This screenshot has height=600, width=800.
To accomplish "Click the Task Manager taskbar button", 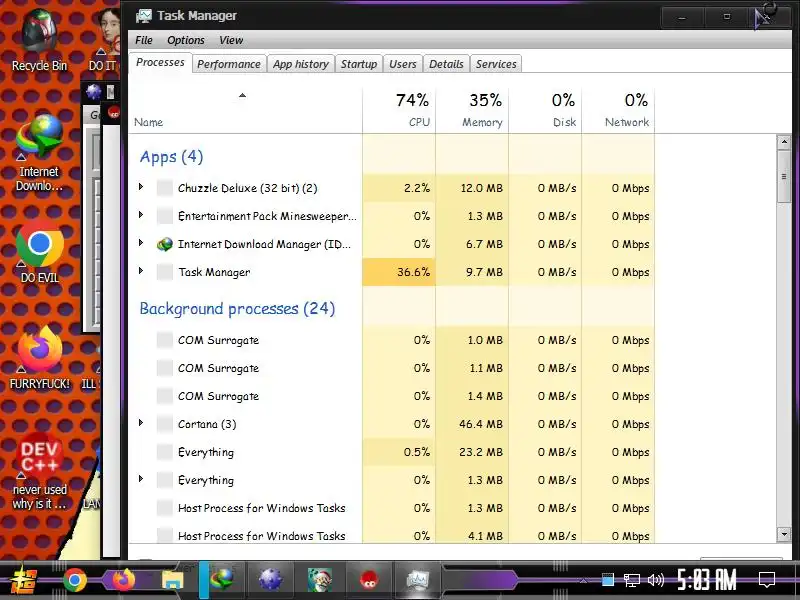I will pos(418,580).
